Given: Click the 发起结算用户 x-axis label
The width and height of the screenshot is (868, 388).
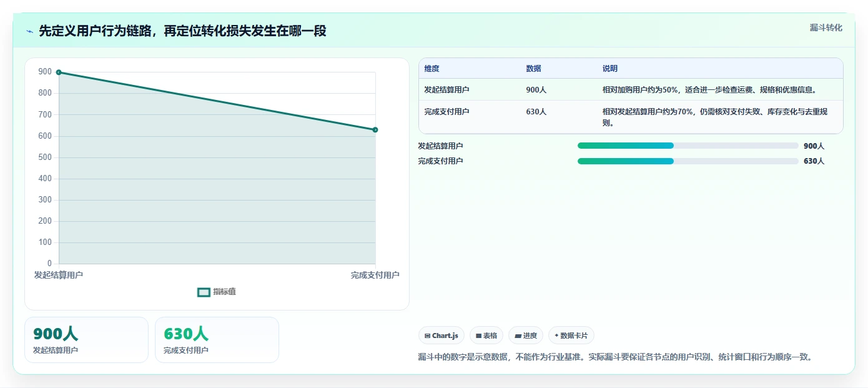Looking at the screenshot, I should (59, 275).
